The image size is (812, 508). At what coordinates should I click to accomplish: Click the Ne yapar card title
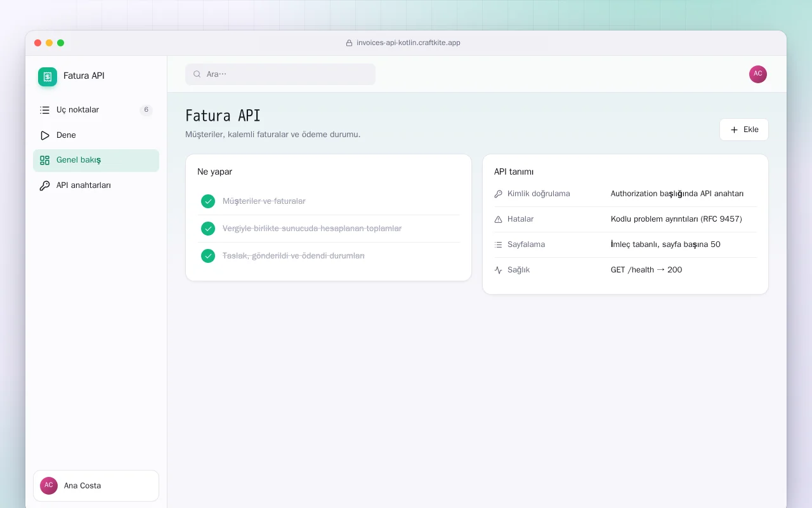(x=214, y=172)
